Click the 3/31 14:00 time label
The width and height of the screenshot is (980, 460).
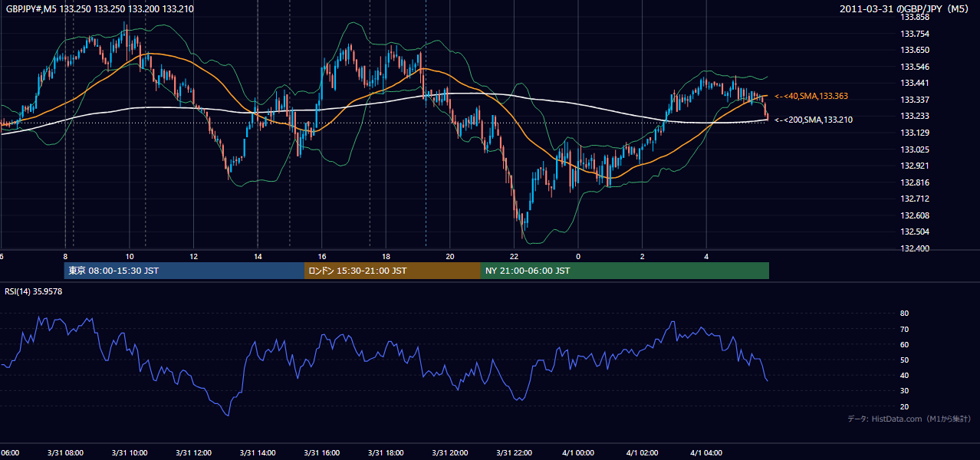coord(258,452)
